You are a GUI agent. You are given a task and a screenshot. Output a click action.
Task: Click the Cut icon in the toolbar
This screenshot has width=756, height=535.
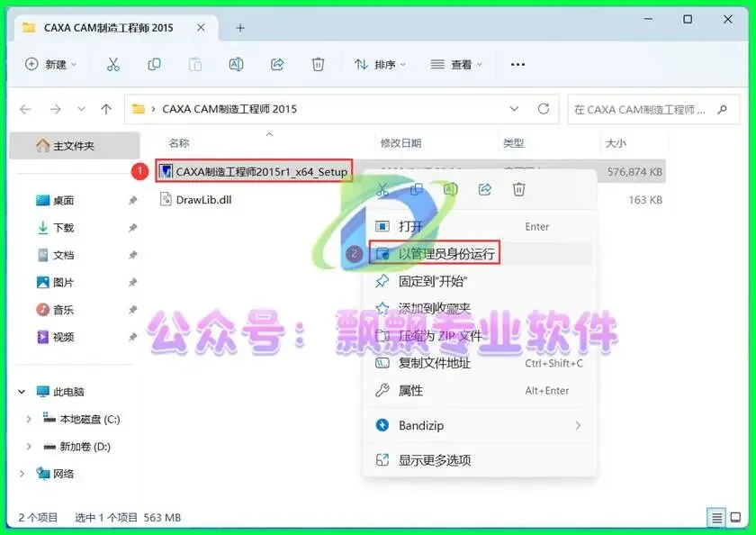(113, 64)
